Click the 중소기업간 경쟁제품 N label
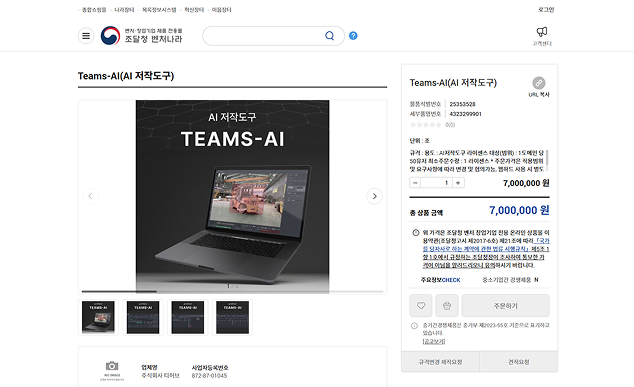This screenshot has height=387, width=634. (510, 280)
